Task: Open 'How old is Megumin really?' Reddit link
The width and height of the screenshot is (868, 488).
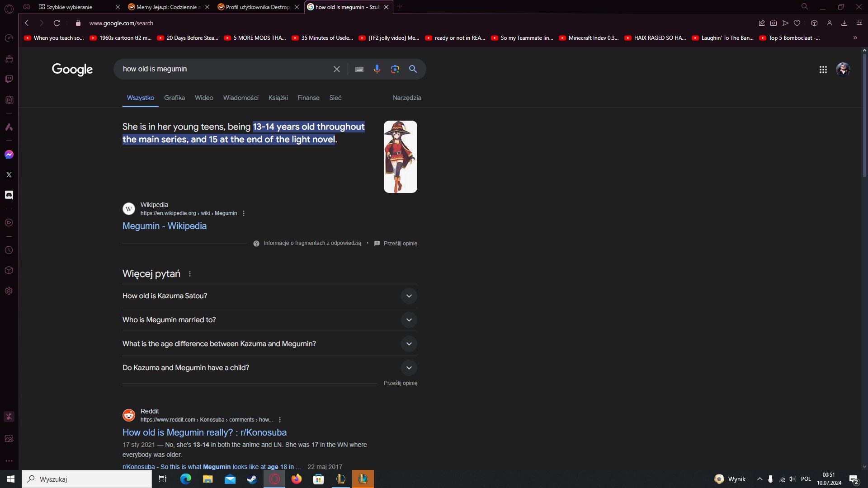Action: 204,432
